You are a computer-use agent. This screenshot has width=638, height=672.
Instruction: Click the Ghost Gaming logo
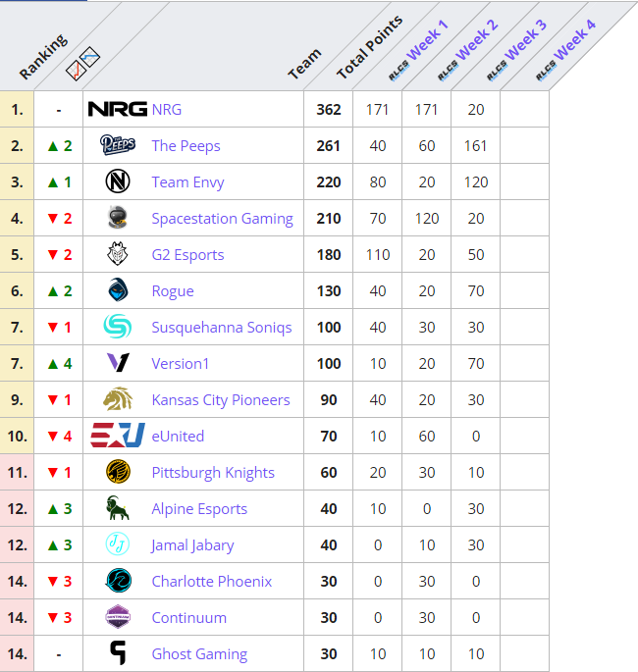(118, 653)
